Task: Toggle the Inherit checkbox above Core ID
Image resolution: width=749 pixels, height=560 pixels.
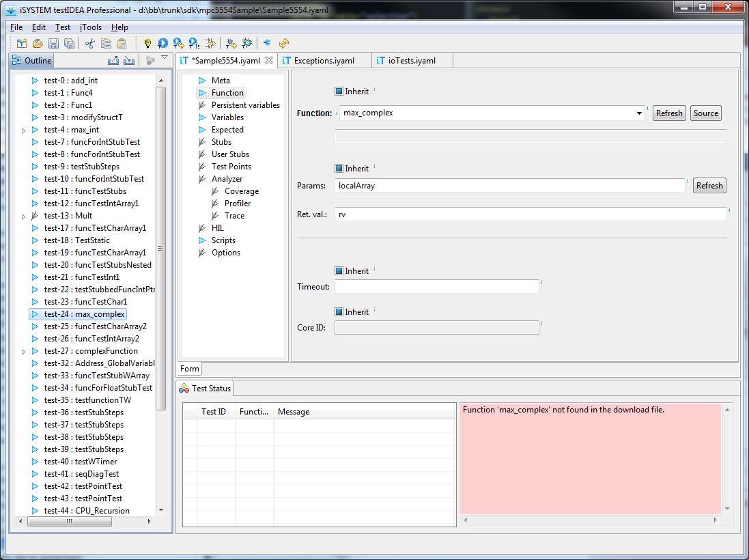Action: point(339,312)
